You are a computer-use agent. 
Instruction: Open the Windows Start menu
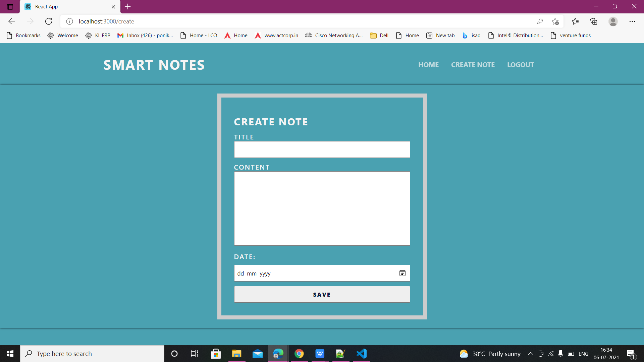(10, 354)
